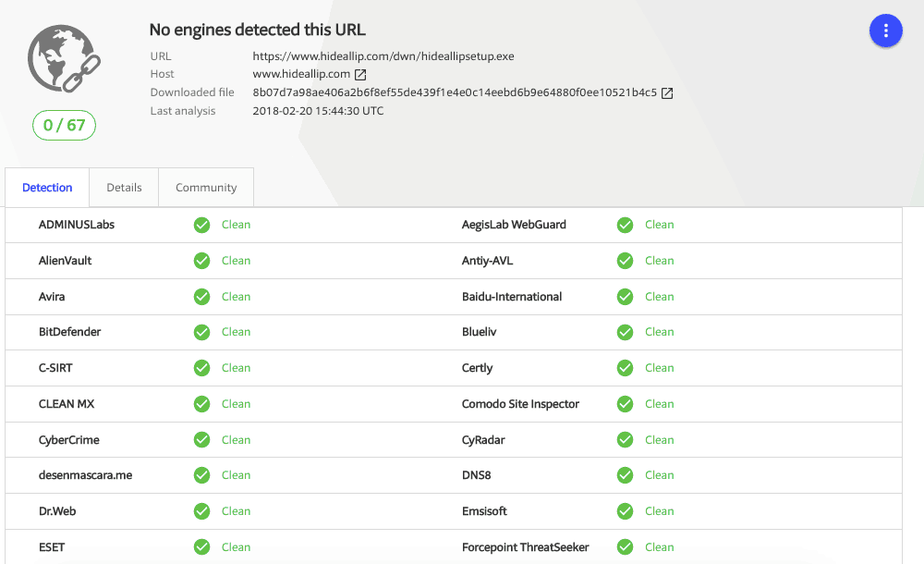
Task: Click the globe and chain URL icon
Action: pos(65,58)
